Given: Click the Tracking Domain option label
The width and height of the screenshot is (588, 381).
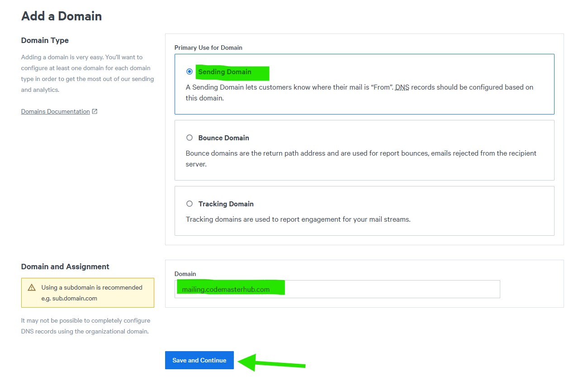Looking at the screenshot, I should (226, 204).
